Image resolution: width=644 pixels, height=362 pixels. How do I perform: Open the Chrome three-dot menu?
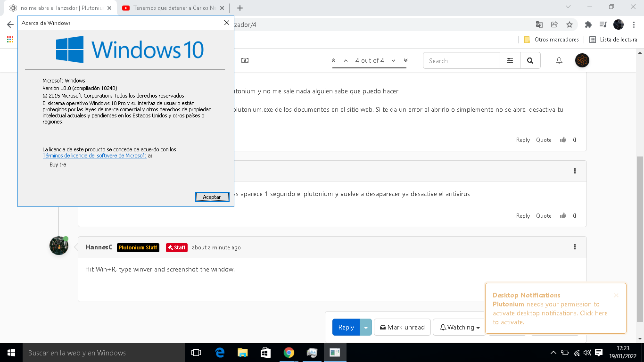pyautogui.click(x=634, y=25)
